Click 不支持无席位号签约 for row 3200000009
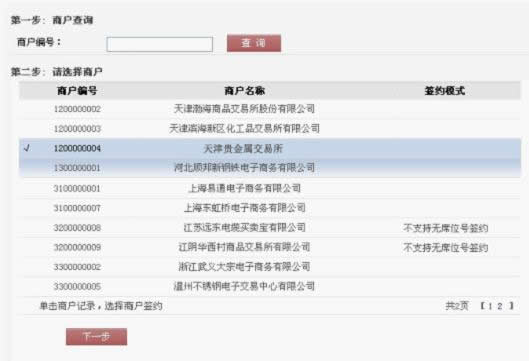This screenshot has height=361, width=529. 446,248
